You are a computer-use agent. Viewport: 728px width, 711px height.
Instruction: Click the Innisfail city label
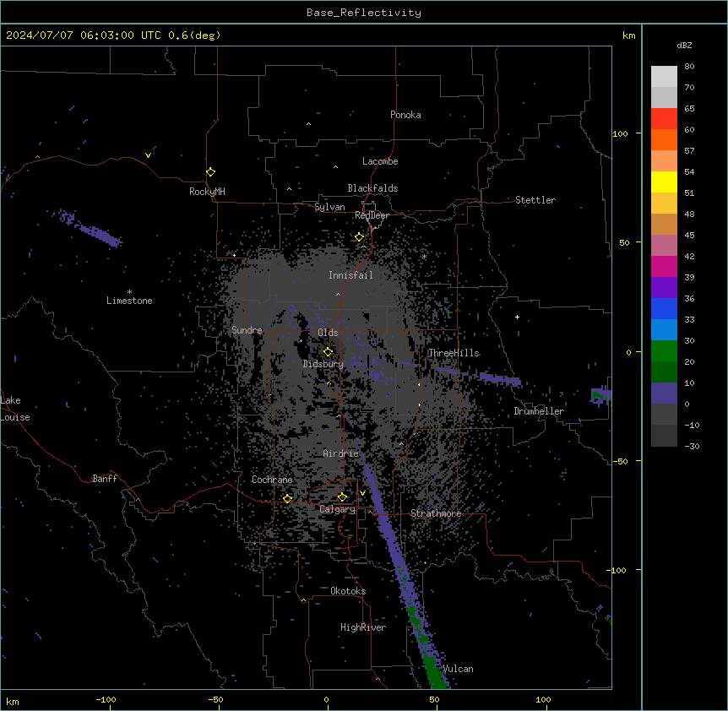(x=350, y=275)
